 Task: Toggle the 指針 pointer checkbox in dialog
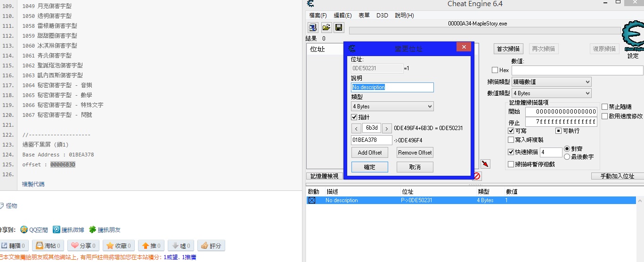(354, 117)
